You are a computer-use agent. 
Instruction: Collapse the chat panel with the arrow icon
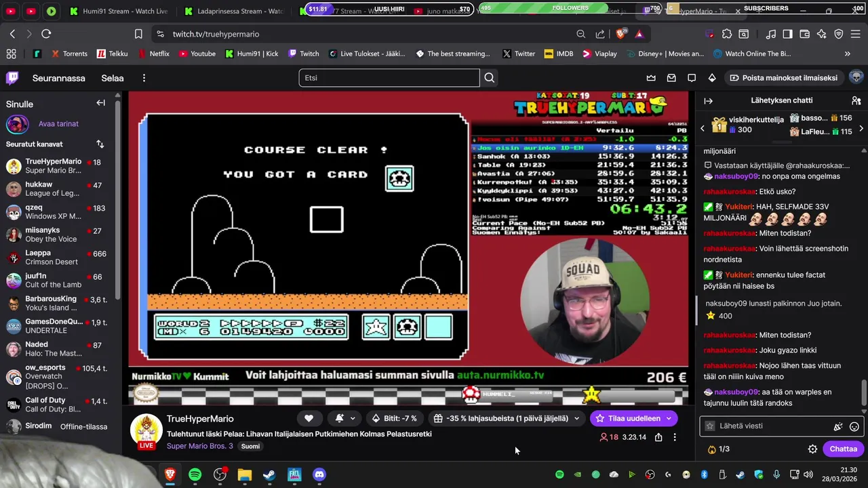point(708,101)
